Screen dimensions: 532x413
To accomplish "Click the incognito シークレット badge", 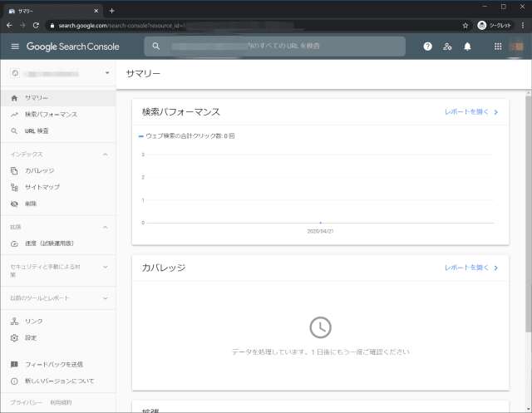I will click(x=495, y=26).
